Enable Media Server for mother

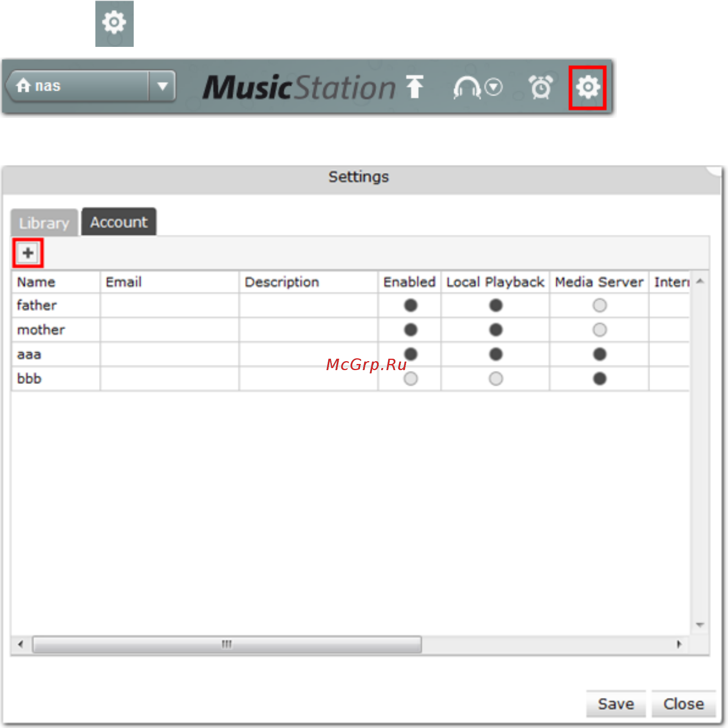point(600,330)
